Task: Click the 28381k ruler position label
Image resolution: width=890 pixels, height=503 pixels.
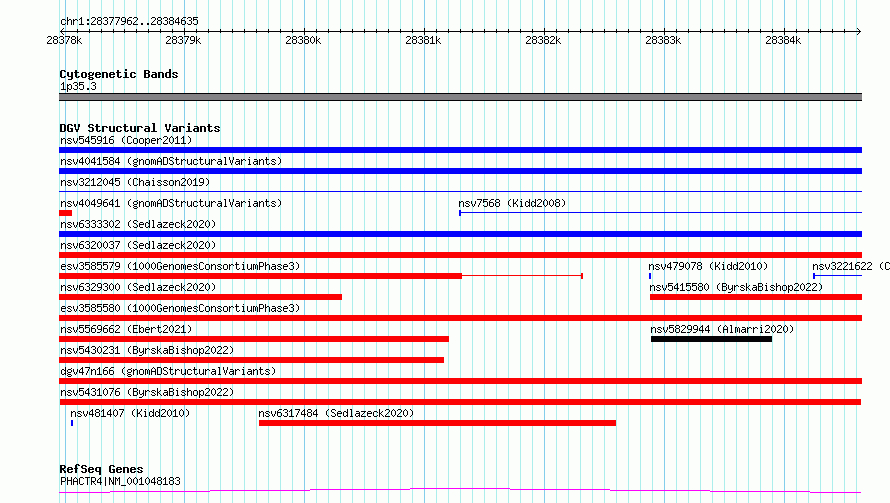Action: (x=423, y=40)
